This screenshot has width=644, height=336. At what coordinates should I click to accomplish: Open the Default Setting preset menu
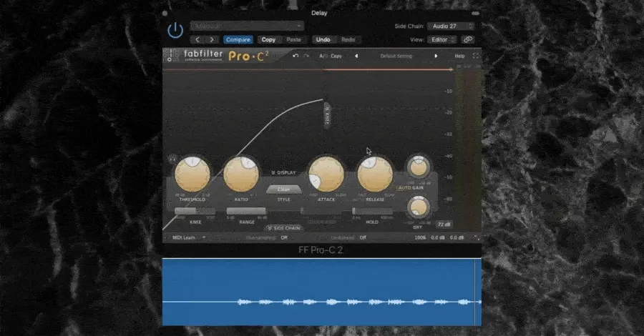coord(396,56)
